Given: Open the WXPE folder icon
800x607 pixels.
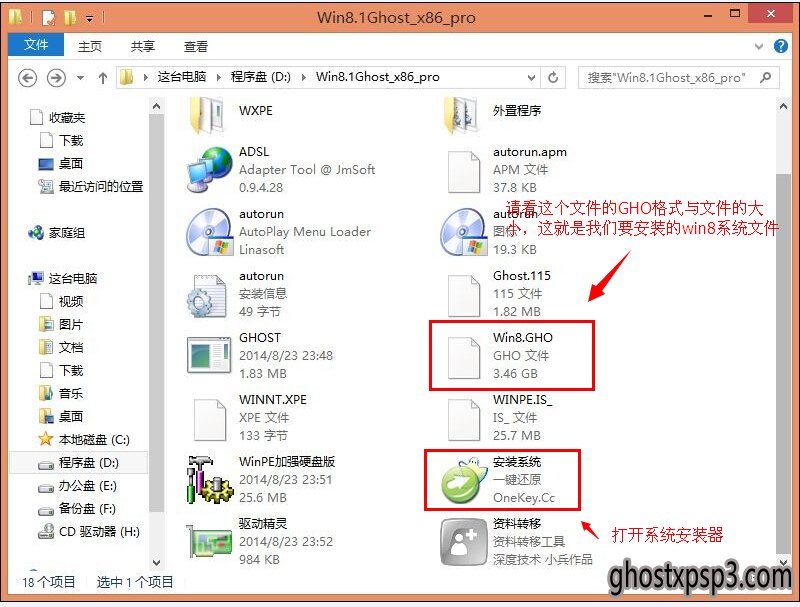Looking at the screenshot, I should (x=206, y=115).
